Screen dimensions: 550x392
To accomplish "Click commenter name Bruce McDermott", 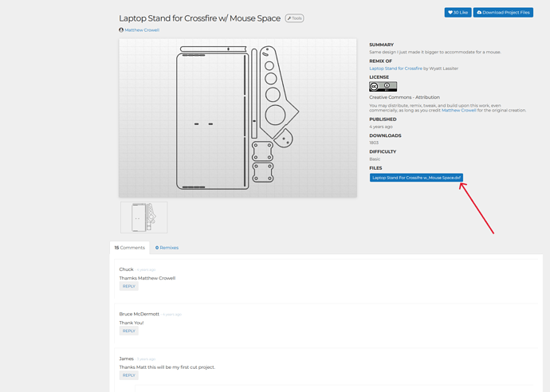I will 139,314.
